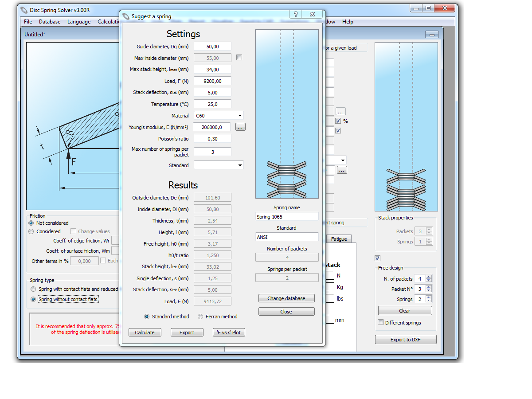532x399 pixels.
Task: Click the Change database button
Action: point(286,298)
